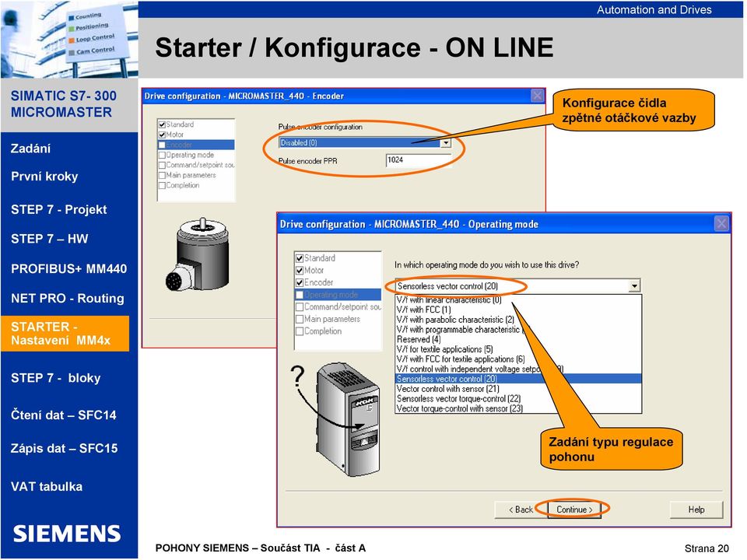
Task: Choose Vector control with sensor (21)
Action: [x=518, y=389]
